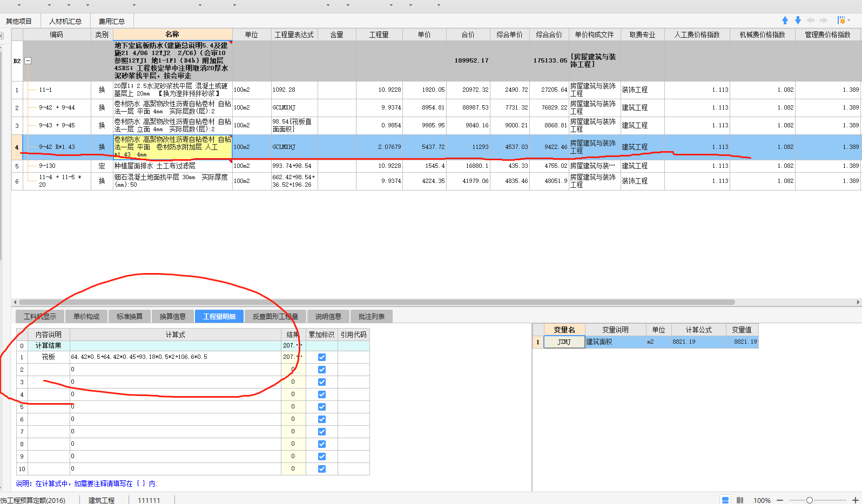Select the code cell 9-42 R*1.43

(57, 147)
